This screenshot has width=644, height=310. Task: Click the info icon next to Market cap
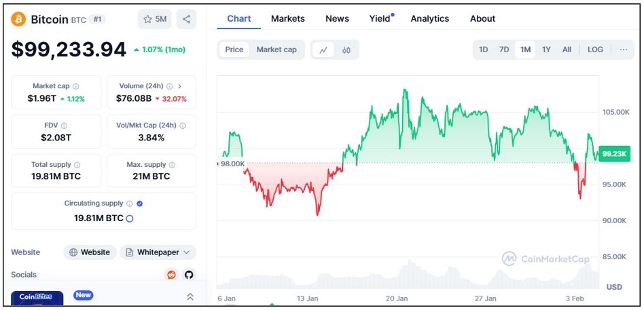(x=75, y=86)
